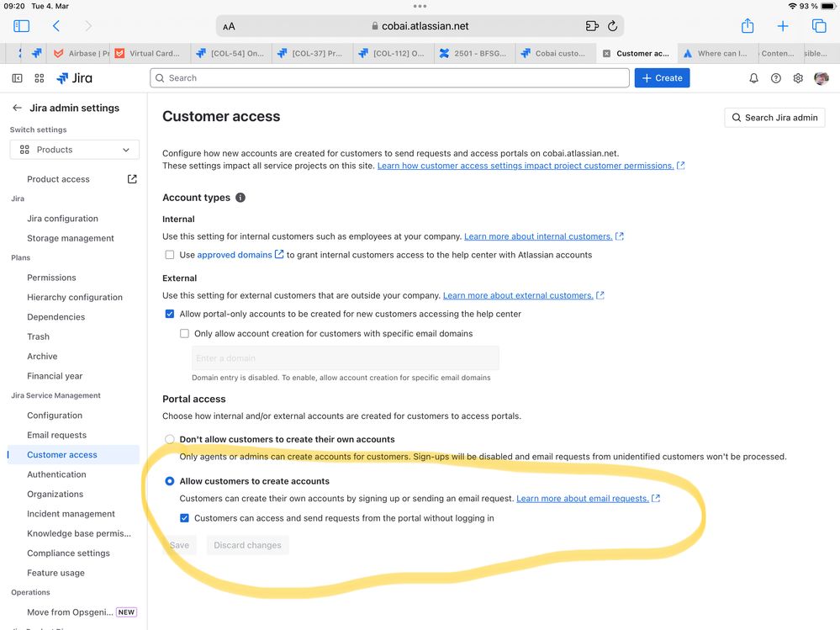Image resolution: width=840 pixels, height=630 pixels.
Task: Click the Search Jira admin button
Action: [x=774, y=118]
